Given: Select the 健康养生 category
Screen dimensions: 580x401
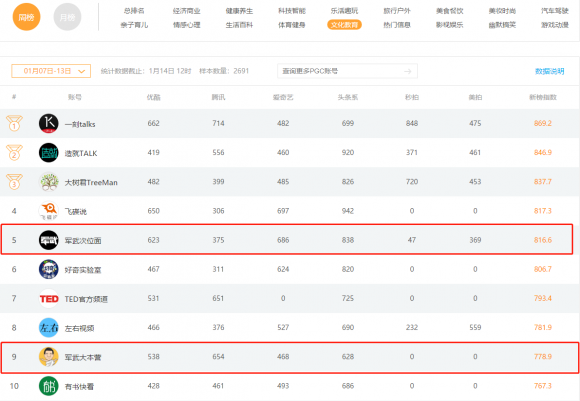Looking at the screenshot, I should 239,11.
